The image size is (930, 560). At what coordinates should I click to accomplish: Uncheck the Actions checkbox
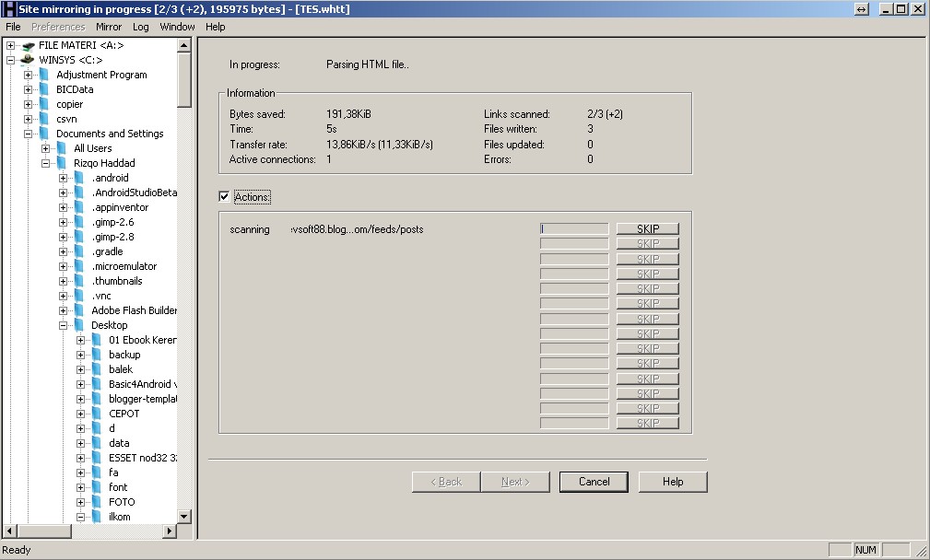(224, 197)
